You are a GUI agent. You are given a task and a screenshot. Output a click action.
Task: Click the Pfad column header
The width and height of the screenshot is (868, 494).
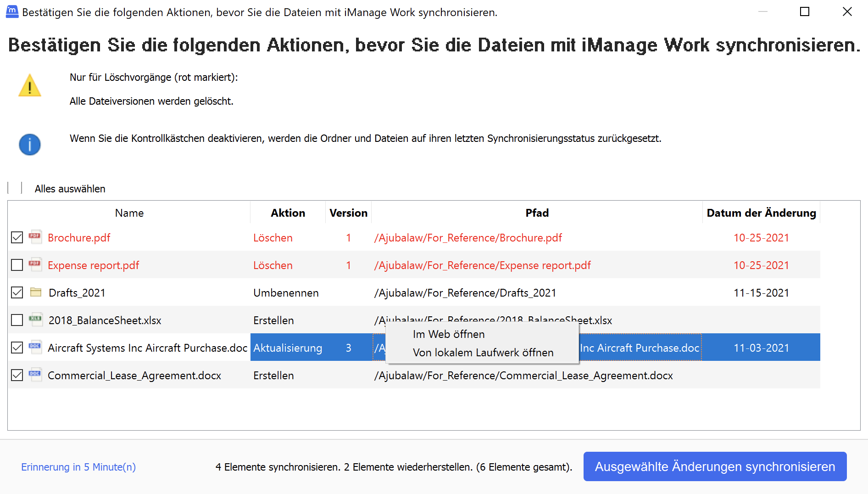(x=537, y=213)
